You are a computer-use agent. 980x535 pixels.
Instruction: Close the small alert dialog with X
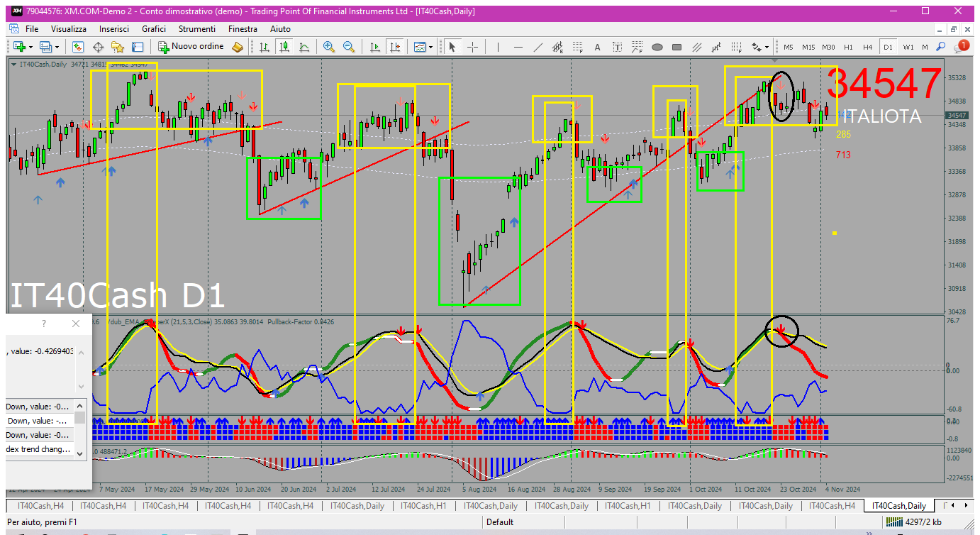[76, 324]
